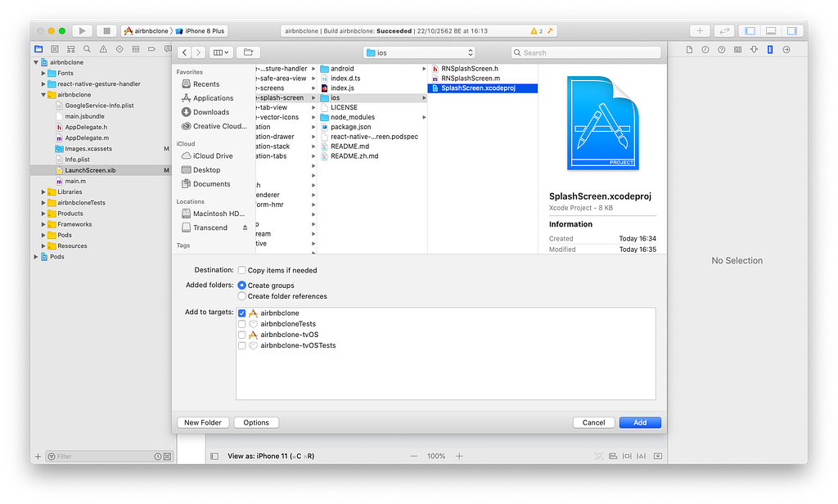The width and height of the screenshot is (838, 504).
Task: Check the airbnbcloneTests target
Action: 242,324
